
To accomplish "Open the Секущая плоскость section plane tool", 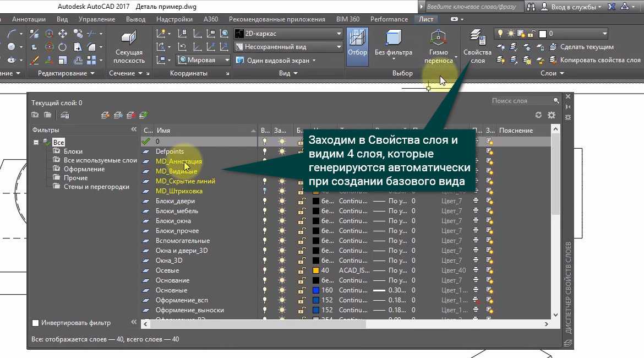I will pyautogui.click(x=129, y=47).
